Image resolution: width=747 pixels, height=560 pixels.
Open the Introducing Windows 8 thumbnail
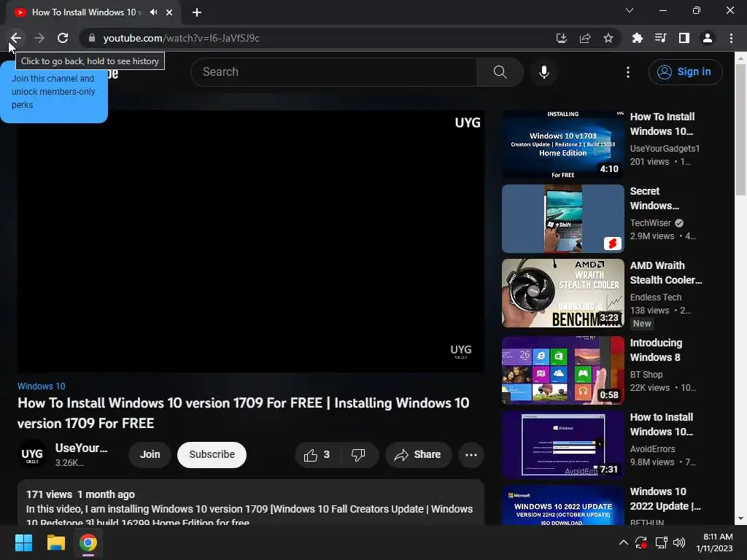563,370
